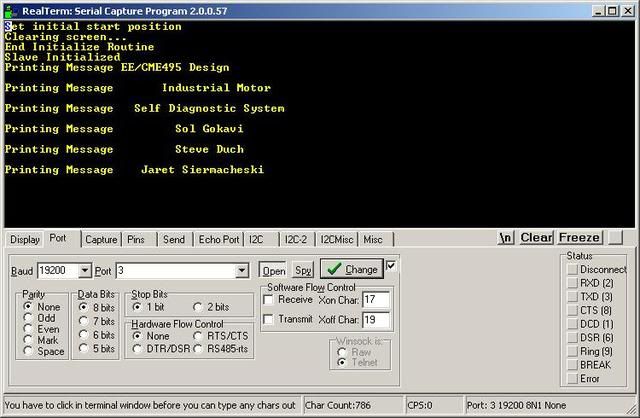Image resolution: width=640 pixels, height=418 pixels.
Task: Freeze the terminal display
Action: (x=580, y=238)
